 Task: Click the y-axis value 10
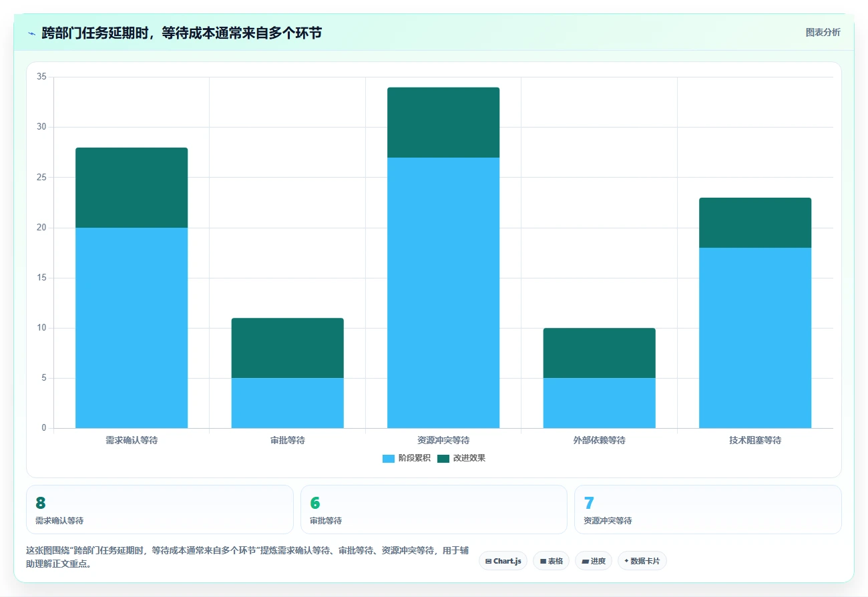(41, 328)
